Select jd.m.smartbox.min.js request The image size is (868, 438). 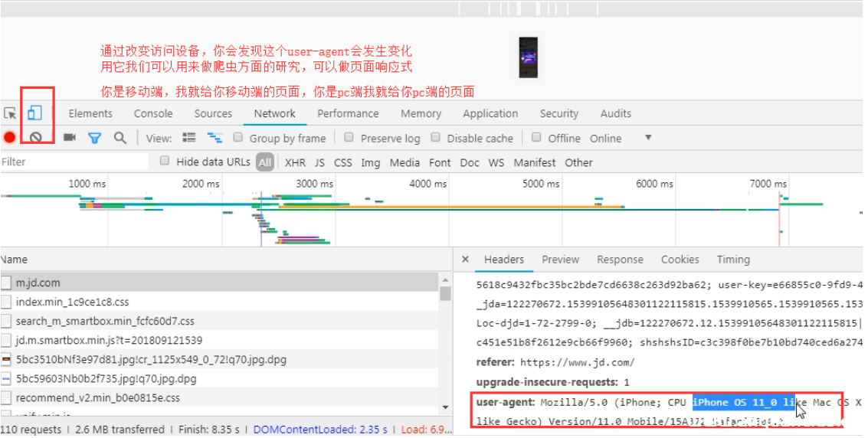(x=220, y=340)
